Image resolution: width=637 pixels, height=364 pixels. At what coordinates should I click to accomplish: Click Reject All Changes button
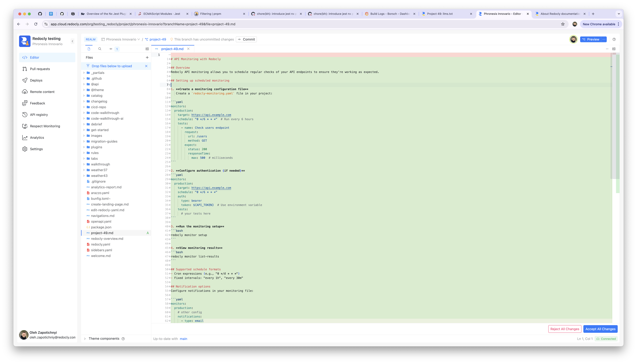pos(565,329)
